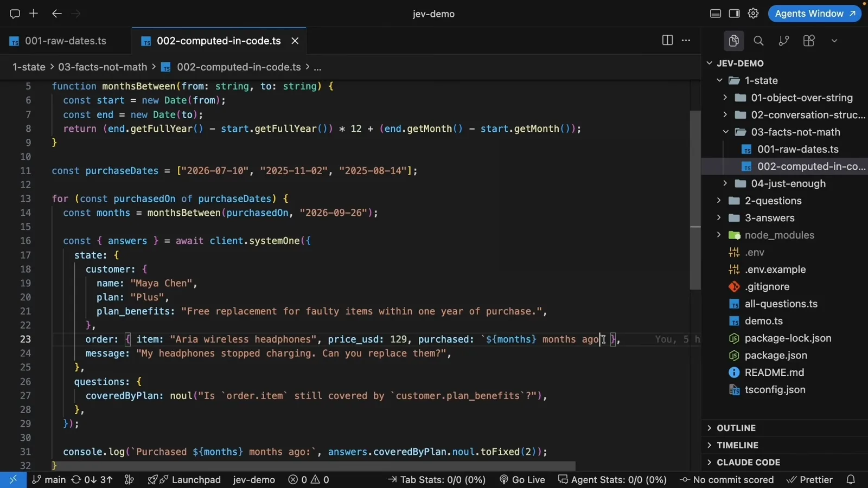Click 03-facts-not-math in the breadcrumb
Image resolution: width=868 pixels, height=488 pixels.
[103, 67]
